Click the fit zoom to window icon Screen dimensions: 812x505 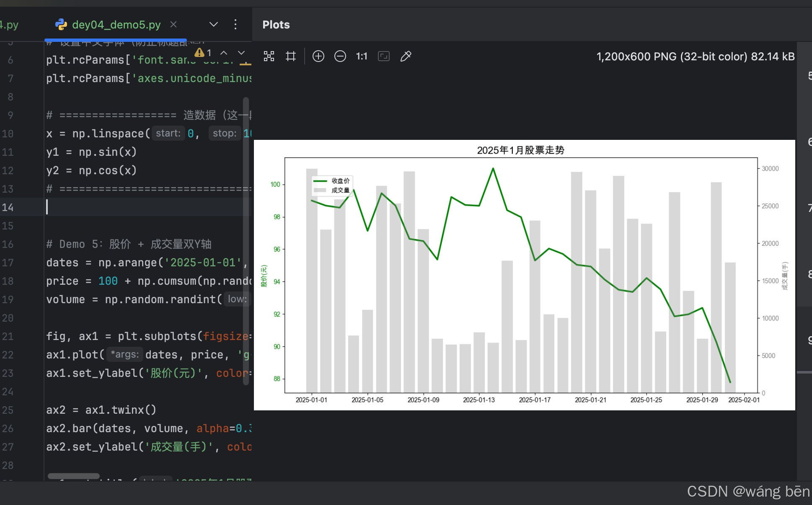point(384,56)
